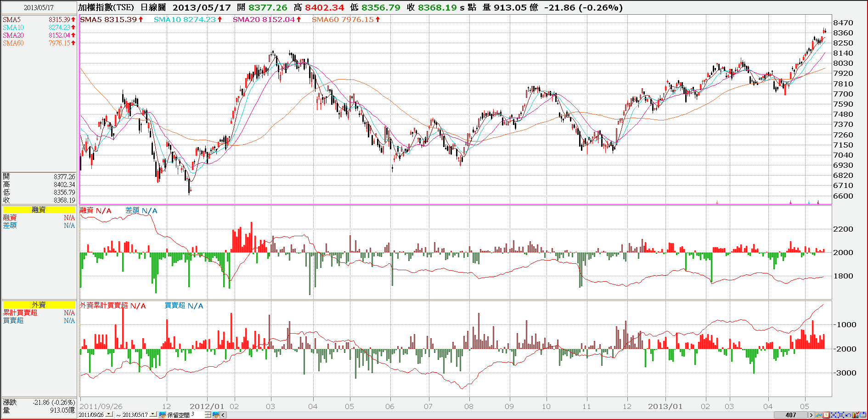
Task: Click the 加權指數(TSE) chart title
Action: pos(106,7)
